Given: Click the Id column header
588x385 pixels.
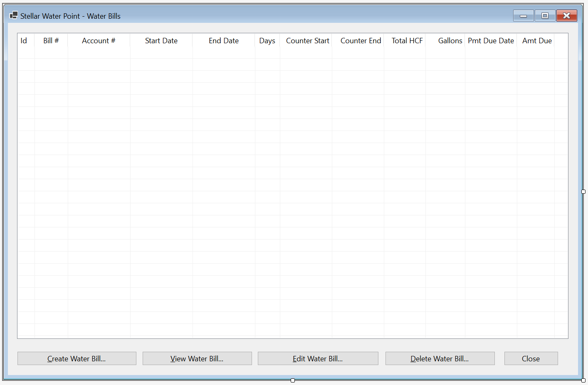Looking at the screenshot, I should tap(26, 41).
